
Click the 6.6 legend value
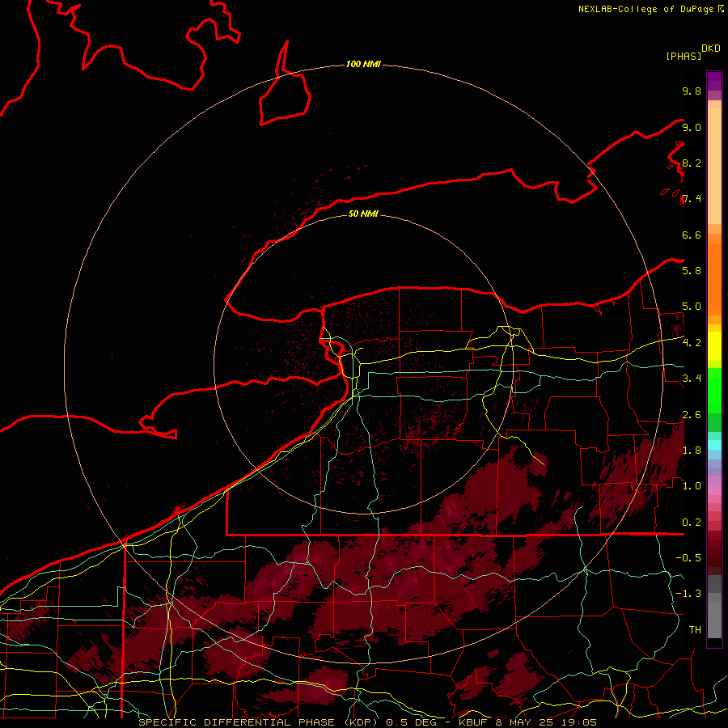(692, 235)
